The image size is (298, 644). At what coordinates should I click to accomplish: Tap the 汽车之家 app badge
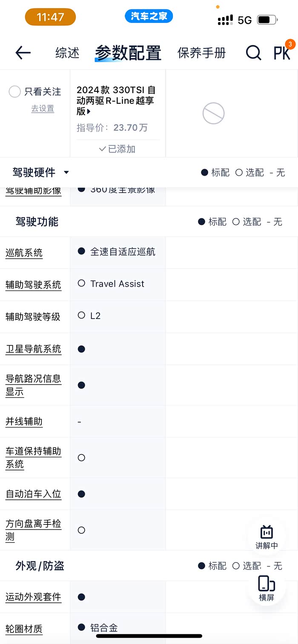pos(149,17)
